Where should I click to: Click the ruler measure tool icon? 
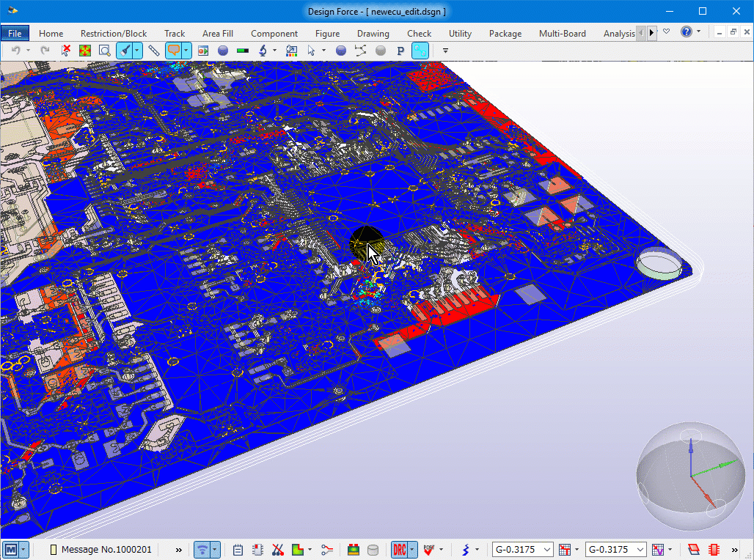click(x=153, y=51)
